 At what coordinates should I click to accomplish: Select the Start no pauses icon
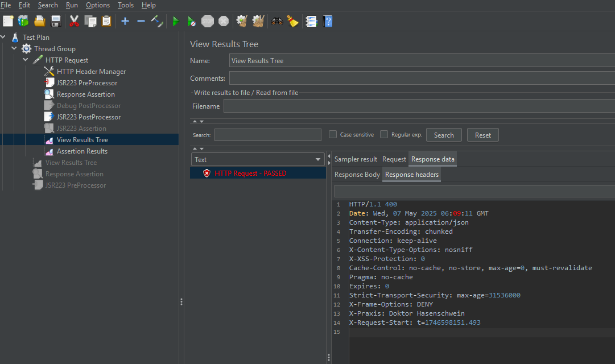click(191, 21)
